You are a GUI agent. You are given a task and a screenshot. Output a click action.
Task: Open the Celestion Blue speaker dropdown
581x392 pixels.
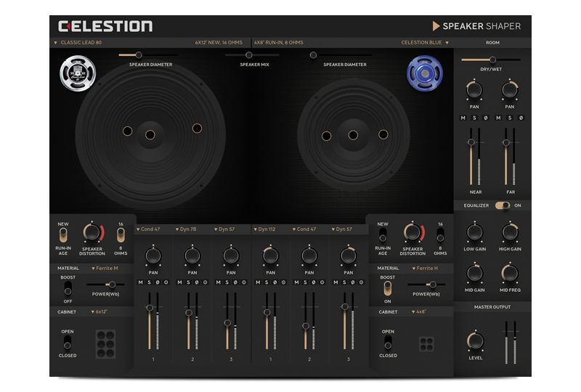pyautogui.click(x=425, y=43)
